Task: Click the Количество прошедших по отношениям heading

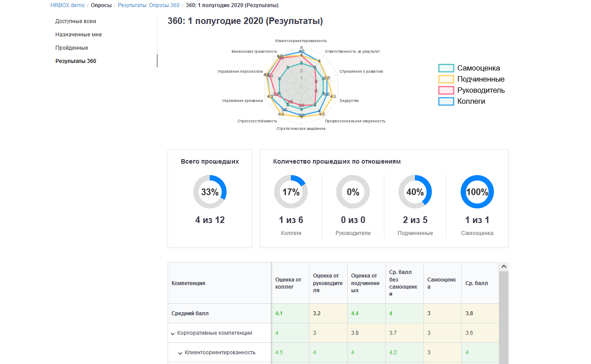Action: (337, 161)
